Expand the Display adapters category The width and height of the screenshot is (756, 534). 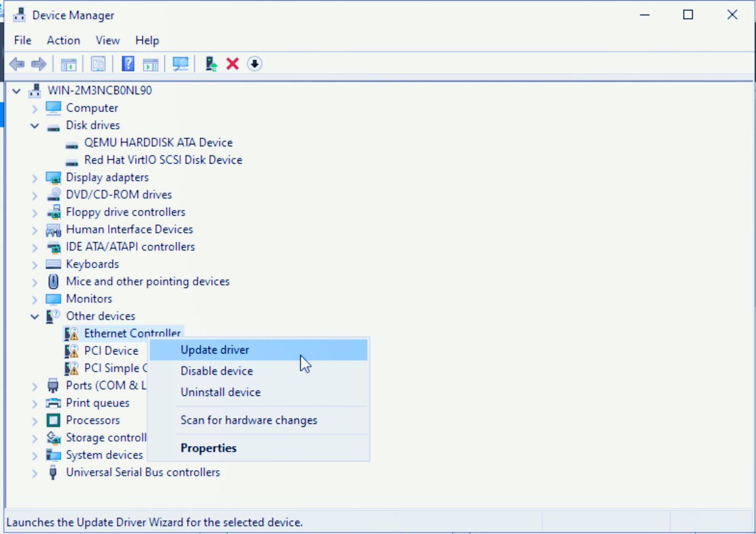point(35,178)
